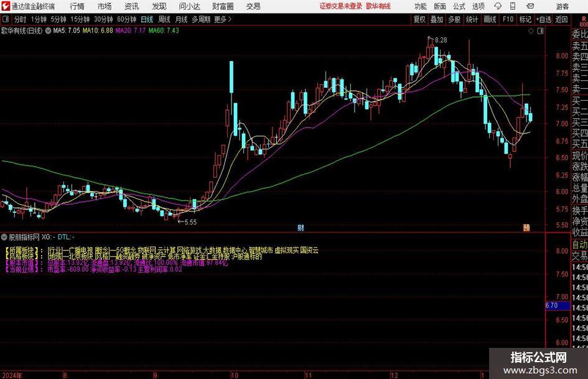
Task: Switch to 月线 monthly period
Action: pyautogui.click(x=182, y=19)
